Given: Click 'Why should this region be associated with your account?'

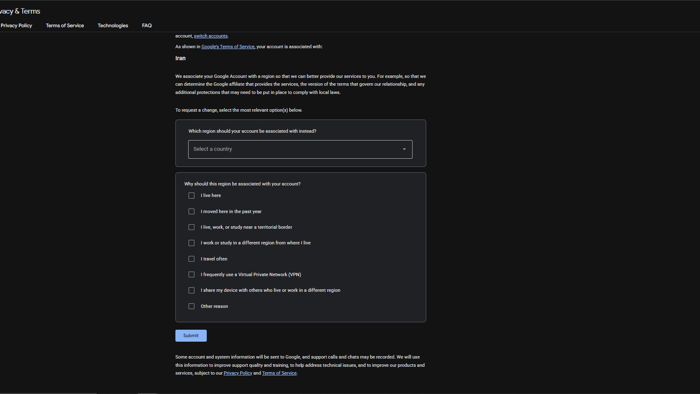Looking at the screenshot, I should coord(242,184).
